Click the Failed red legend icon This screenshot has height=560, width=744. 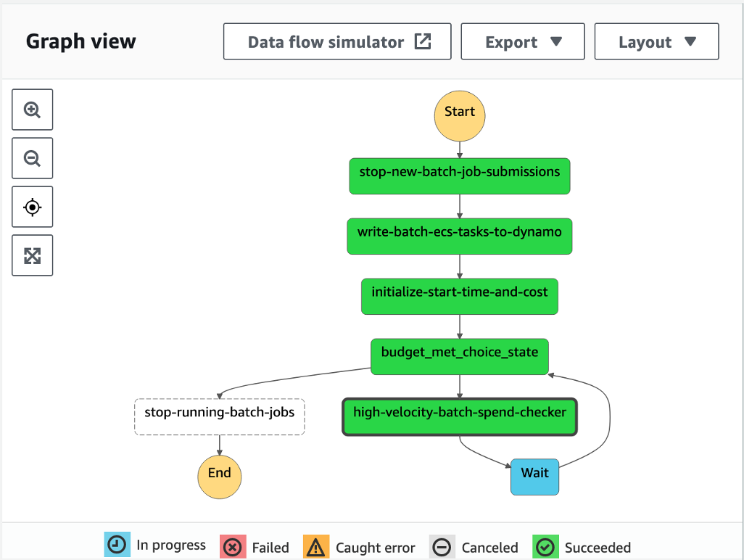(x=232, y=547)
